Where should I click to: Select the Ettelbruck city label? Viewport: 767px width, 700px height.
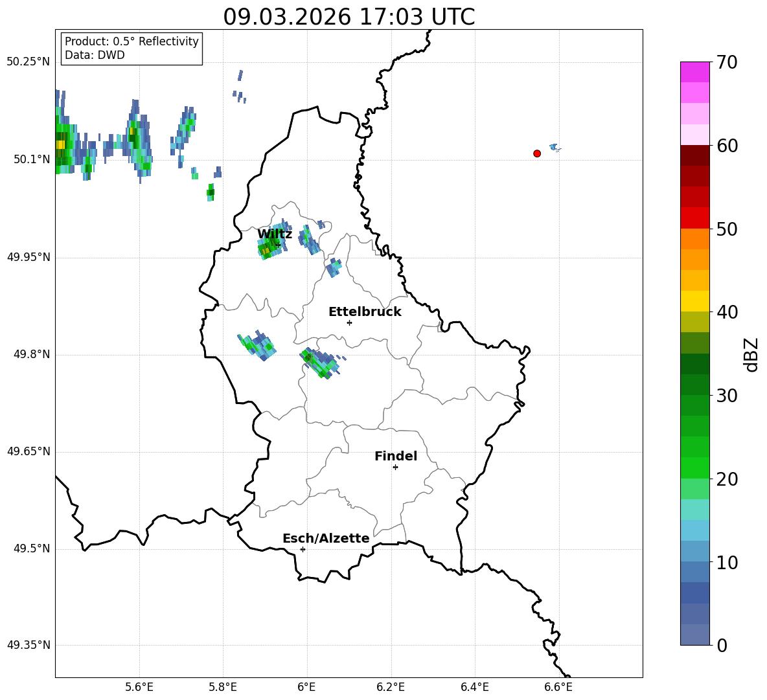click(365, 312)
